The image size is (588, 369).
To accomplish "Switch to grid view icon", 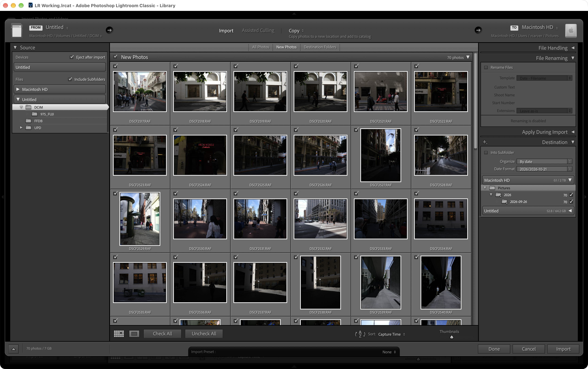I will 119,334.
